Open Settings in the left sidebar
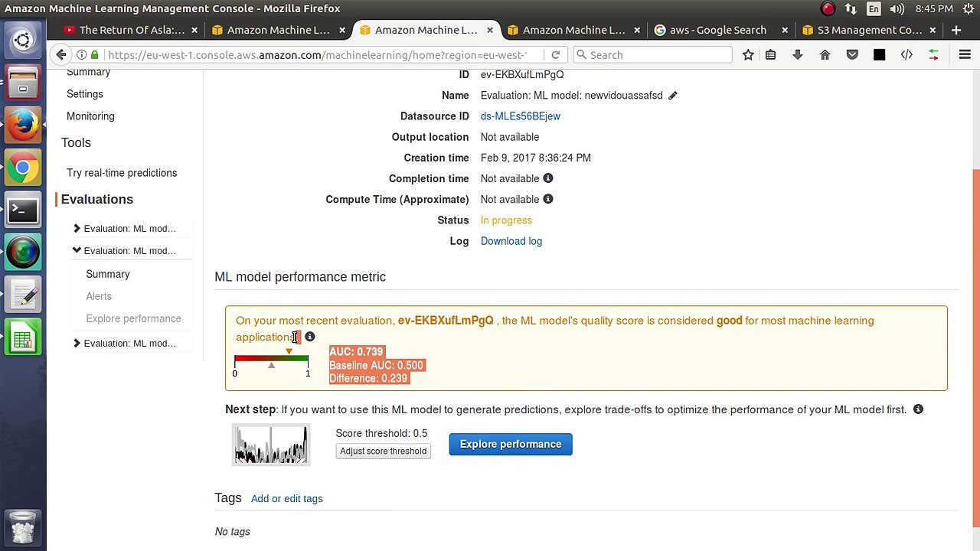The height and width of the screenshot is (551, 980). tap(85, 94)
